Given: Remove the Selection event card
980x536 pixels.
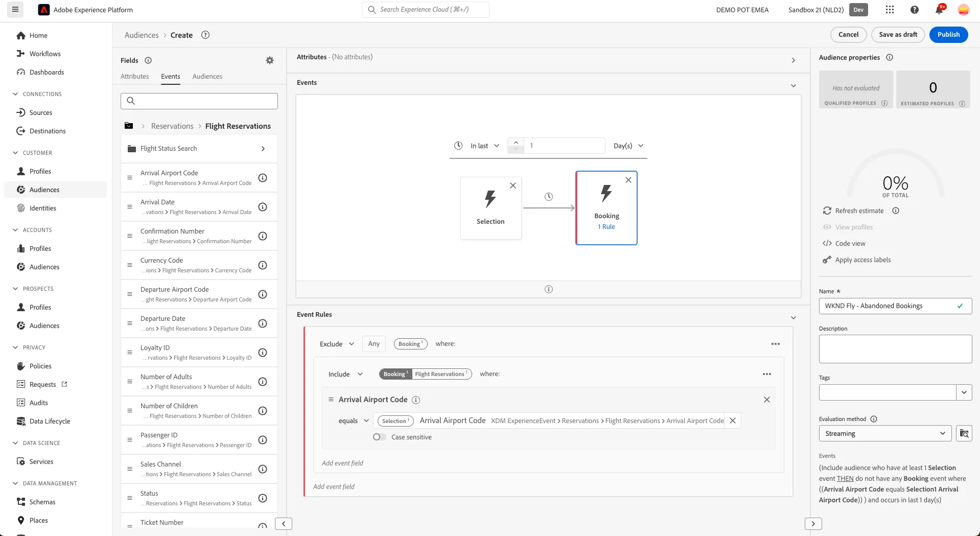Looking at the screenshot, I should (x=513, y=185).
